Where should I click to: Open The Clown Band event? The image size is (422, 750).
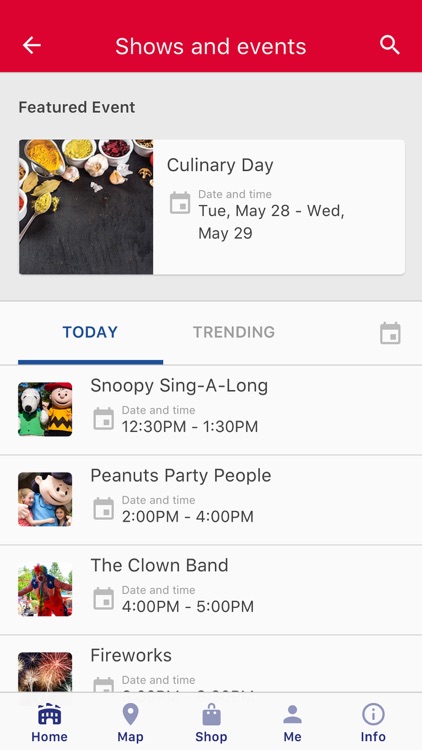(211, 590)
